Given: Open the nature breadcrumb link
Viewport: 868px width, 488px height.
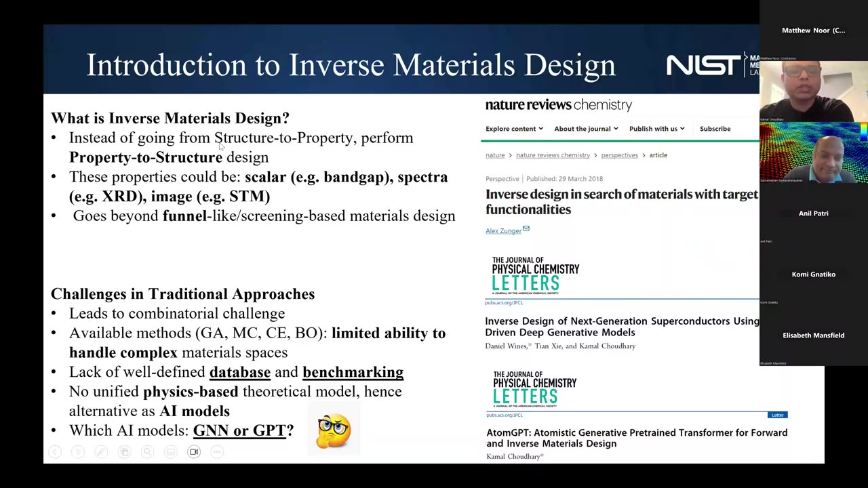Looking at the screenshot, I should click(495, 155).
